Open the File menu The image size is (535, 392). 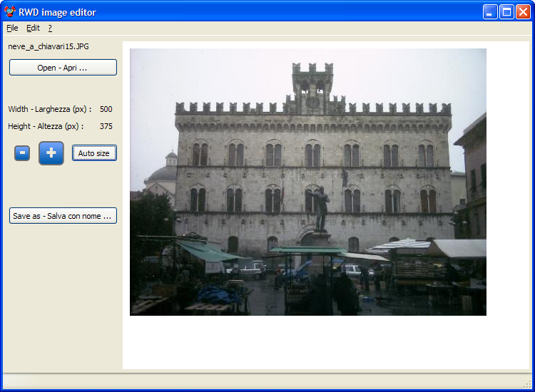(12, 28)
